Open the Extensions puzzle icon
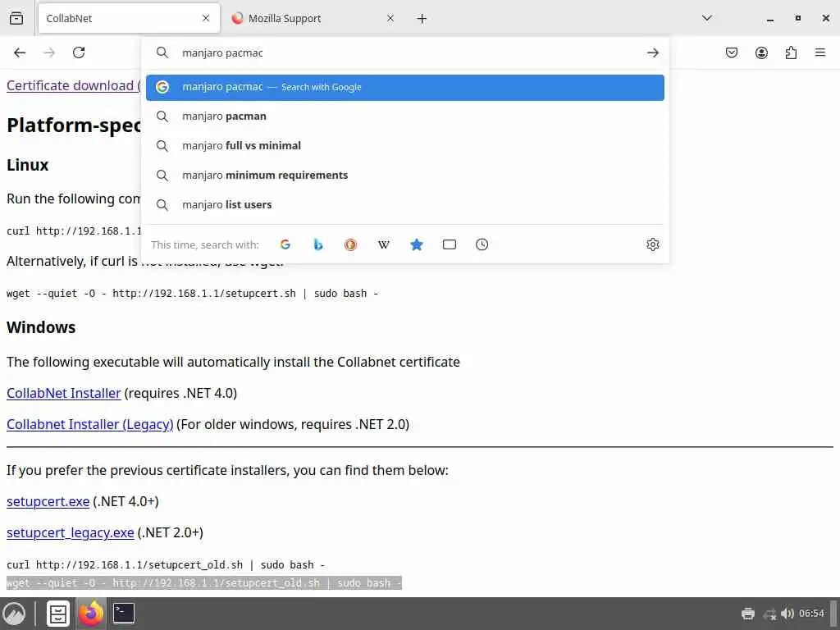840x630 pixels. coord(791,52)
